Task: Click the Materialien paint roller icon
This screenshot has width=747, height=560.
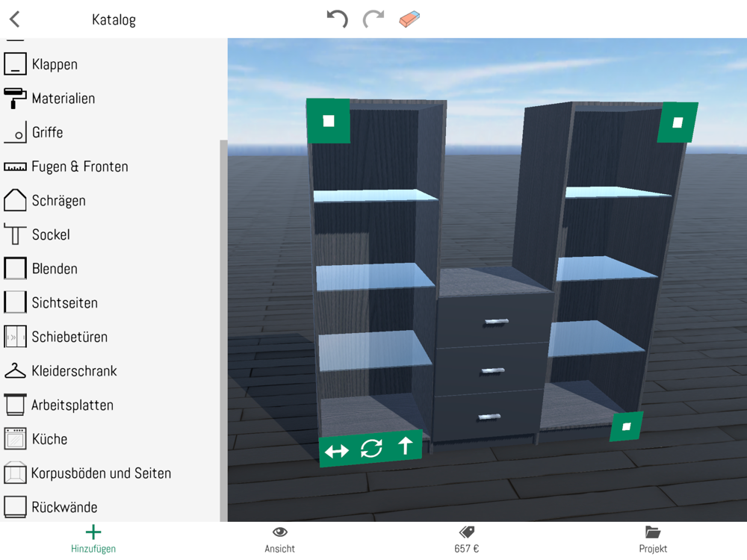Action: pos(15,98)
